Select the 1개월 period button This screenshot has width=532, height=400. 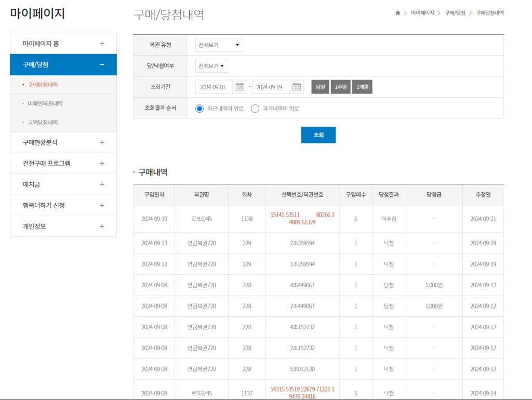click(x=362, y=87)
